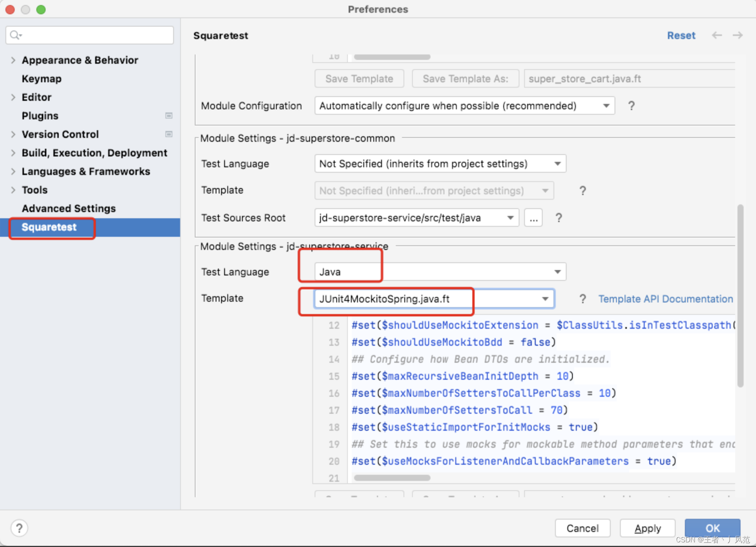Click the comment 'Configure how Bean DTOs are initialized'
Screen dimensions: 756x547
[x=480, y=359]
